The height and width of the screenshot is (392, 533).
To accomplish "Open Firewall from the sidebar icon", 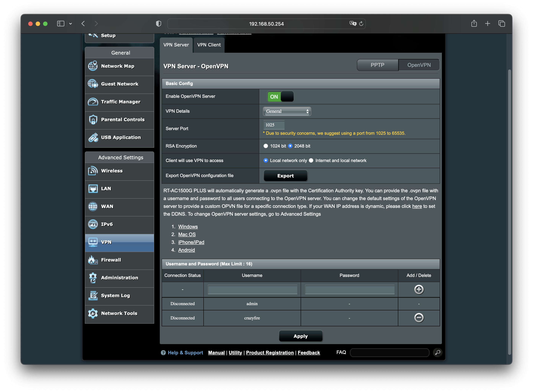I will 93,260.
